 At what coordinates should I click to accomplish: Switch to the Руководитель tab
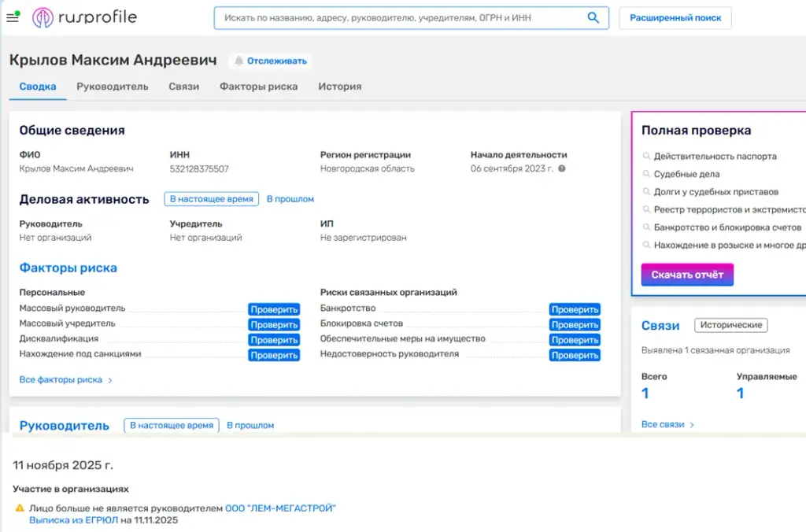112,87
